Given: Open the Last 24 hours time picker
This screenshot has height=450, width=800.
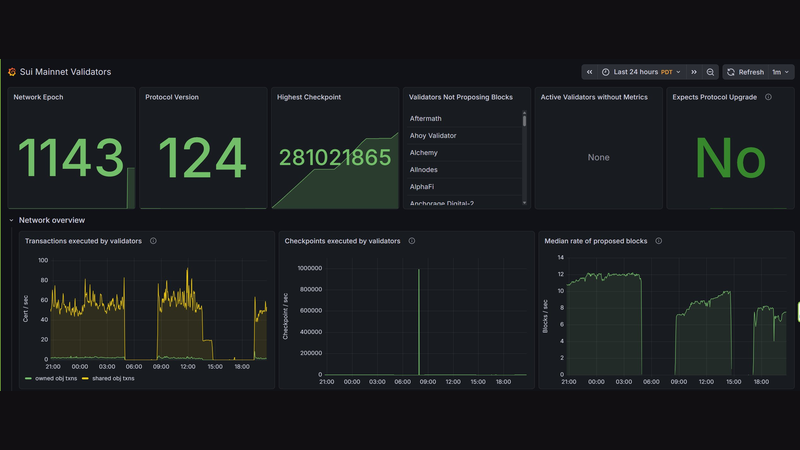Looking at the screenshot, I should click(641, 72).
